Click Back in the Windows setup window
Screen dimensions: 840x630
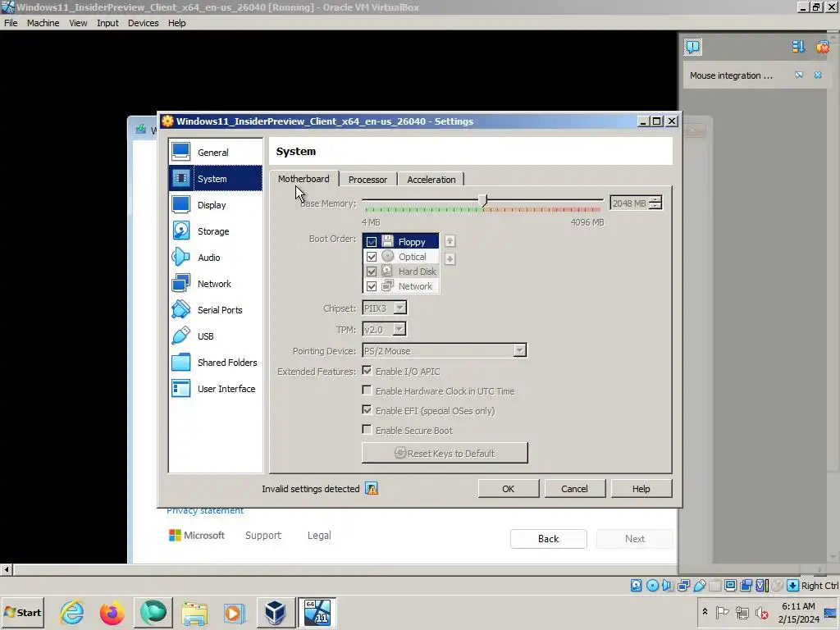point(549,538)
